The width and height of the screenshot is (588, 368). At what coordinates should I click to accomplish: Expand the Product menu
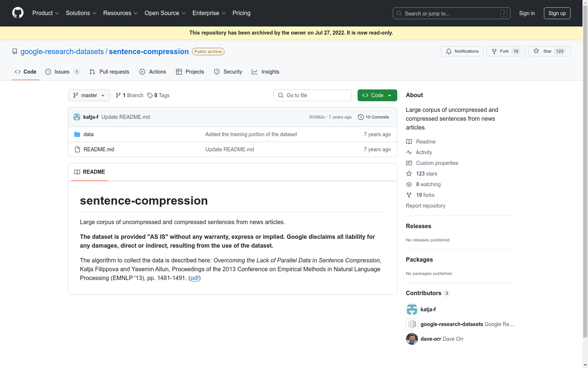click(46, 13)
